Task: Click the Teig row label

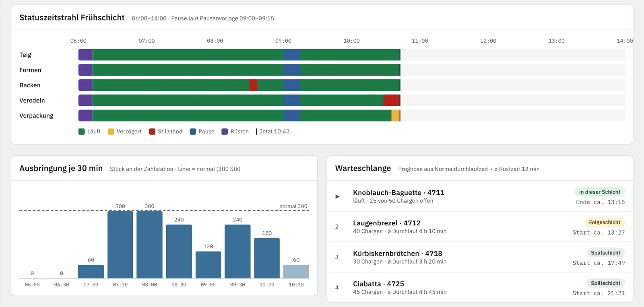Action: [x=25, y=55]
